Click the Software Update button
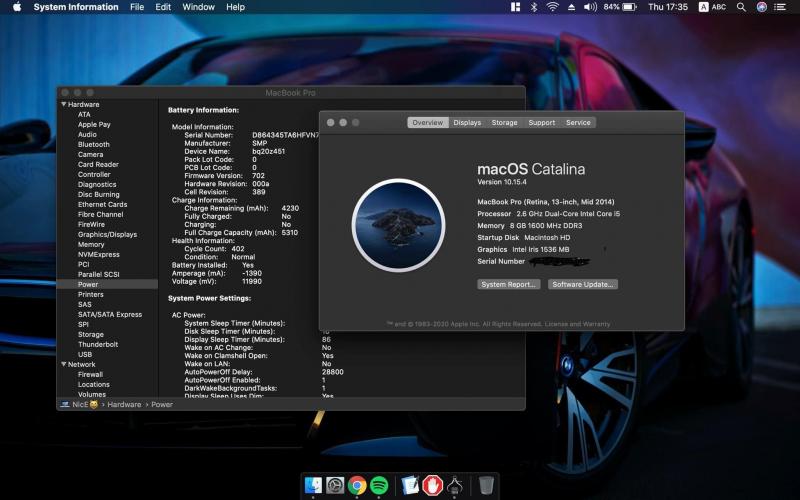This screenshot has width=800, height=500. [x=583, y=284]
